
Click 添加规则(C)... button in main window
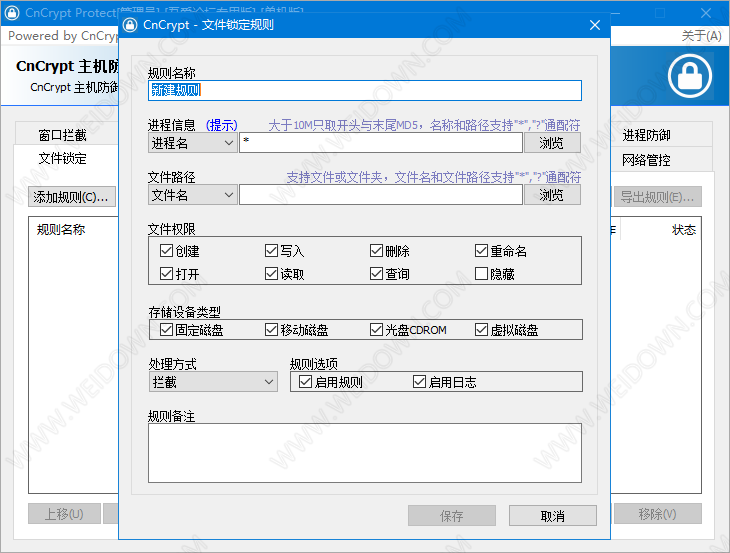tap(71, 197)
